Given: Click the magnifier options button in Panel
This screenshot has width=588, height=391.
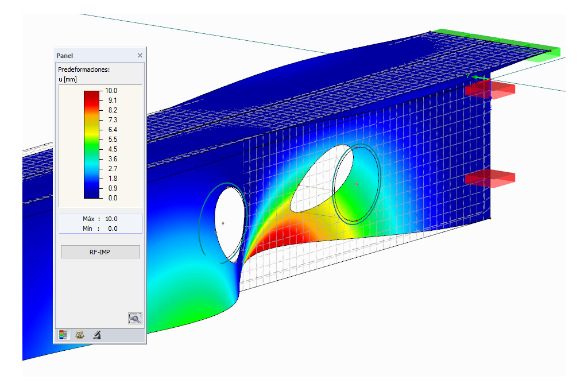Looking at the screenshot, I should 135,318.
